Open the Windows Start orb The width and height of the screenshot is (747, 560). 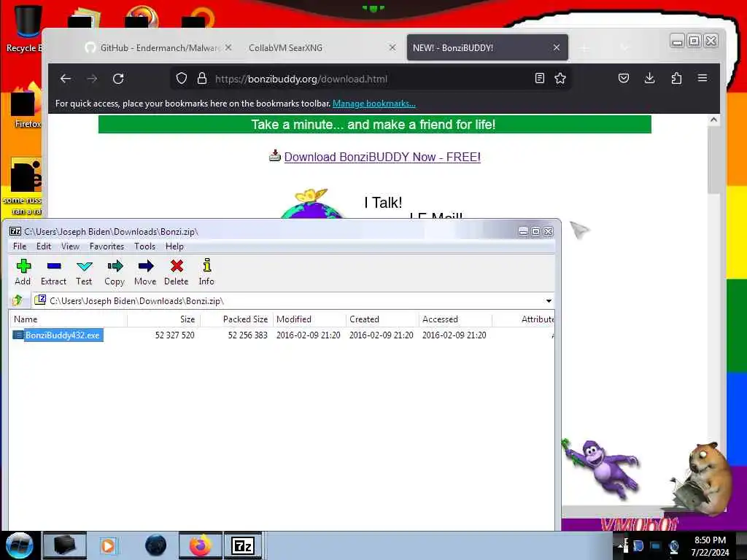(19, 545)
